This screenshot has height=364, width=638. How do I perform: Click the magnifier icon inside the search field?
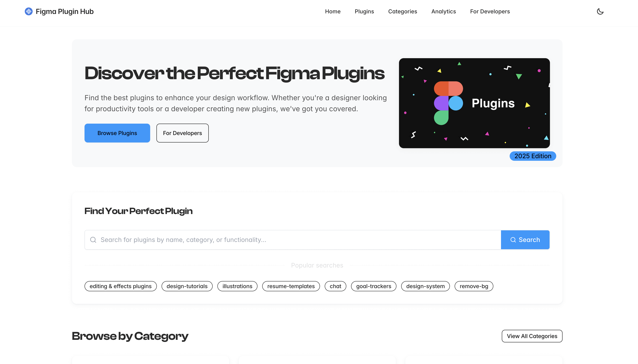click(x=93, y=240)
